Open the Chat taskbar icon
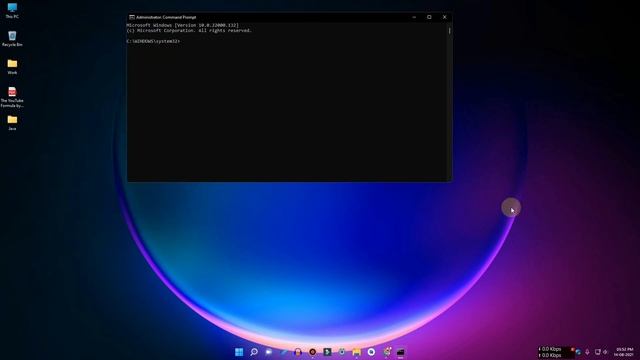The width and height of the screenshot is (640, 360). pyautogui.click(x=269, y=352)
